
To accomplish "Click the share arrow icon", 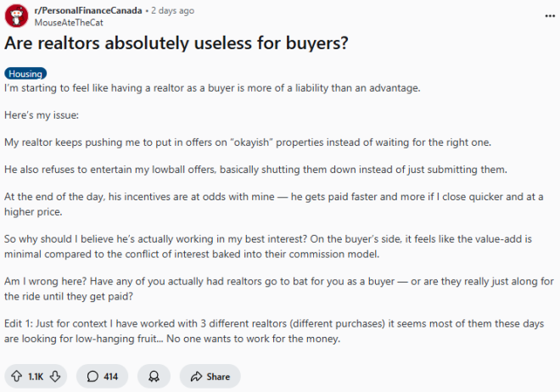I will point(196,376).
